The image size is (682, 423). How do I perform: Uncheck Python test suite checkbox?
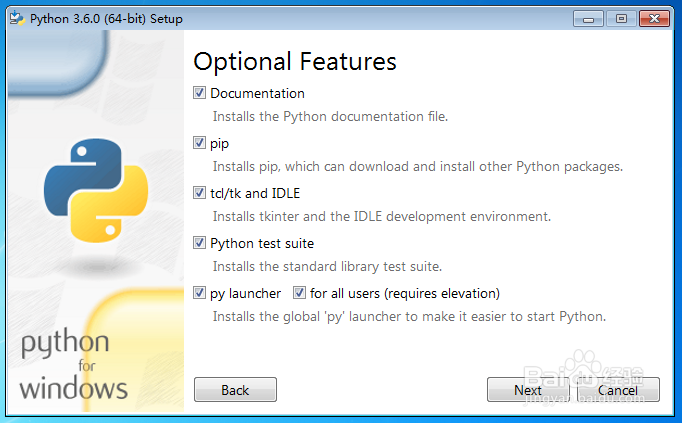coord(200,243)
